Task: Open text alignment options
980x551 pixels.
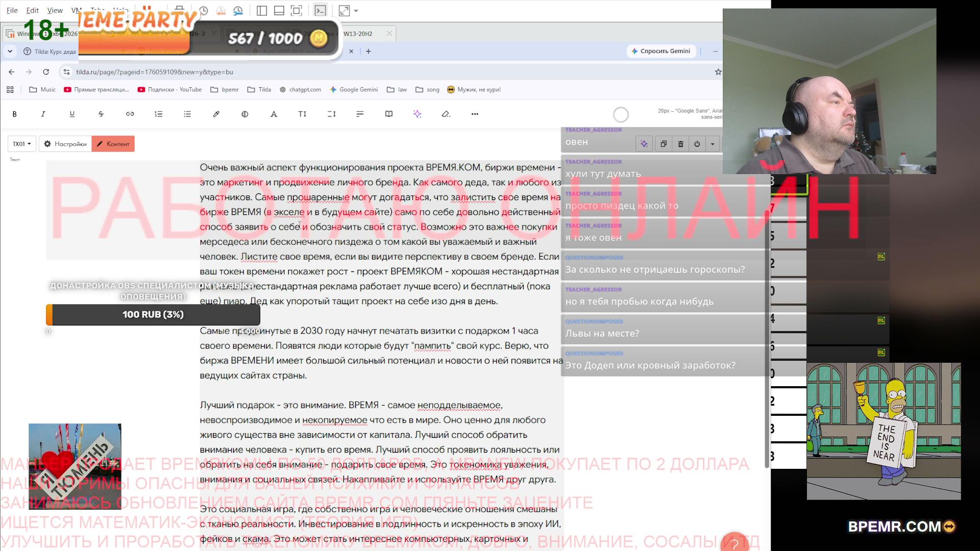Action: (360, 114)
